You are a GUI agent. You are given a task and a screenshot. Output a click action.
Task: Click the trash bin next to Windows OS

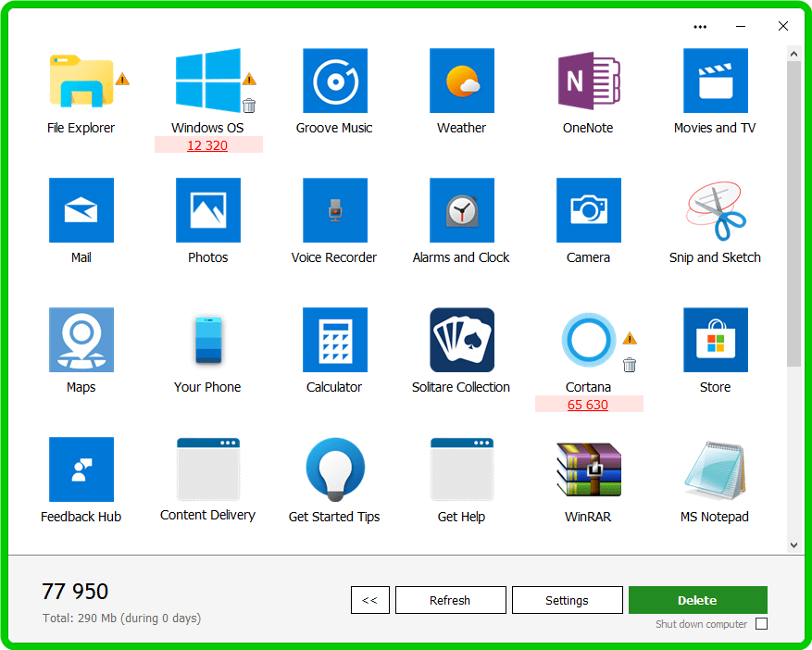point(249,106)
